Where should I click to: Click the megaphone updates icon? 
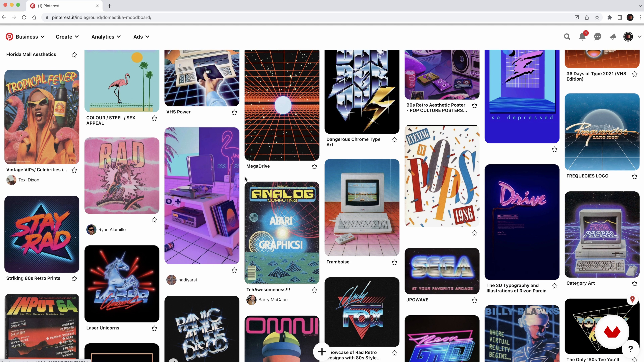(613, 37)
